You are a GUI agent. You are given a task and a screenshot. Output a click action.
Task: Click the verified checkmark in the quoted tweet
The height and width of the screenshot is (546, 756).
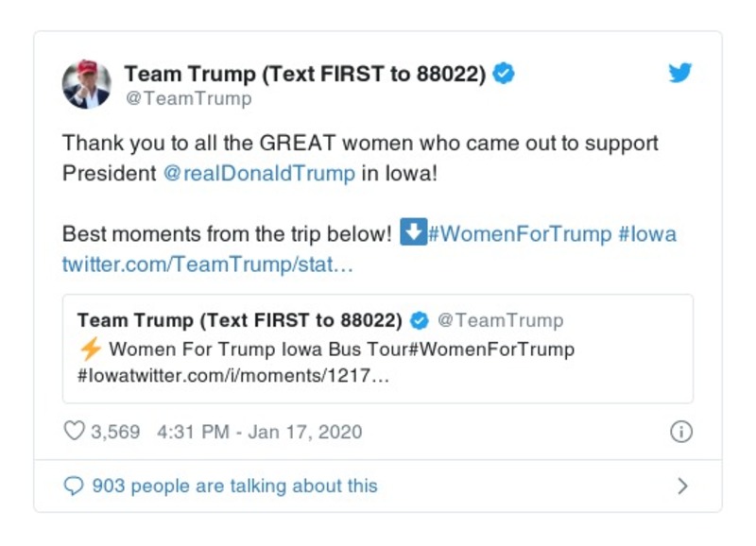point(420,317)
